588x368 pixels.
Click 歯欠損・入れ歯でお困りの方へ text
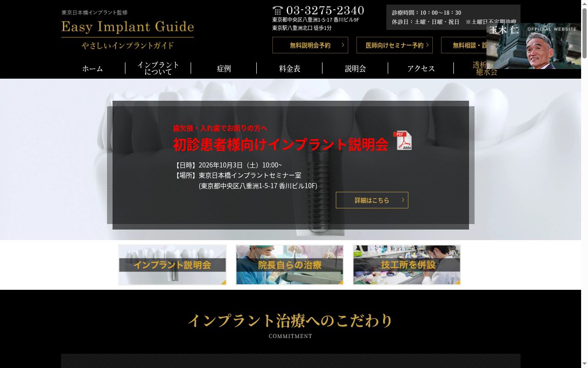(220, 128)
